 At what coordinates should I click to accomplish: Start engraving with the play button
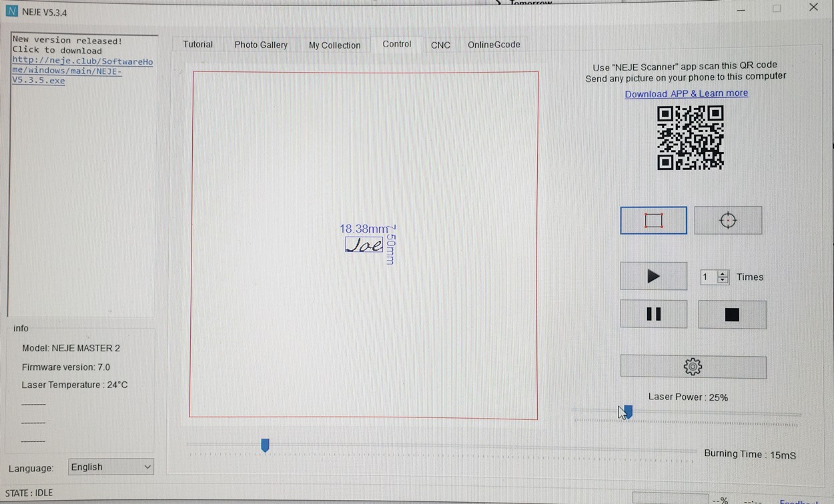pos(653,277)
